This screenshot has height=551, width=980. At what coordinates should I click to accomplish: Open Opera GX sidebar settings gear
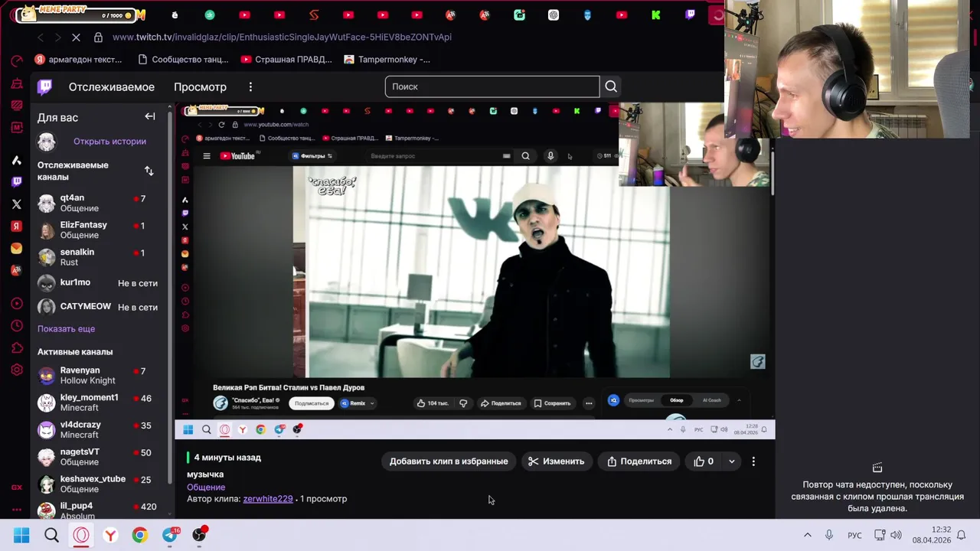[x=17, y=370]
